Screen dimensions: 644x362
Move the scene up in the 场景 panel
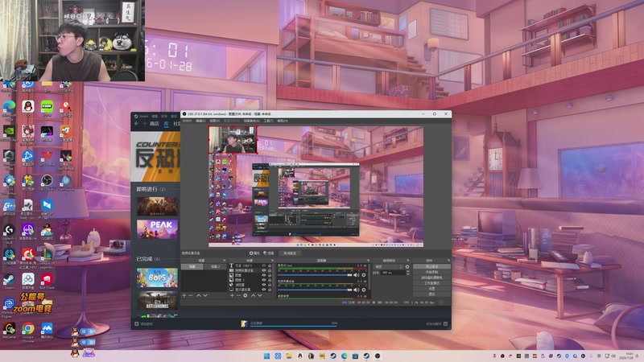point(198,295)
